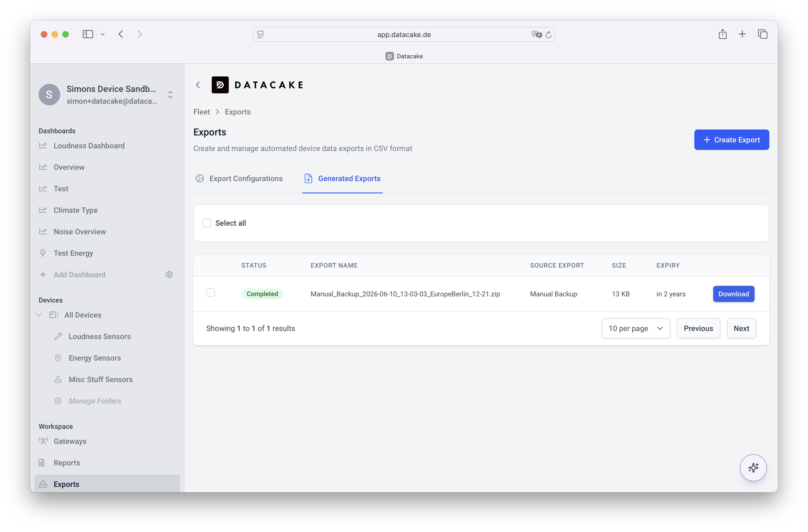Image resolution: width=808 pixels, height=532 pixels.
Task: Open a new tab with plus icon
Action: tap(742, 34)
